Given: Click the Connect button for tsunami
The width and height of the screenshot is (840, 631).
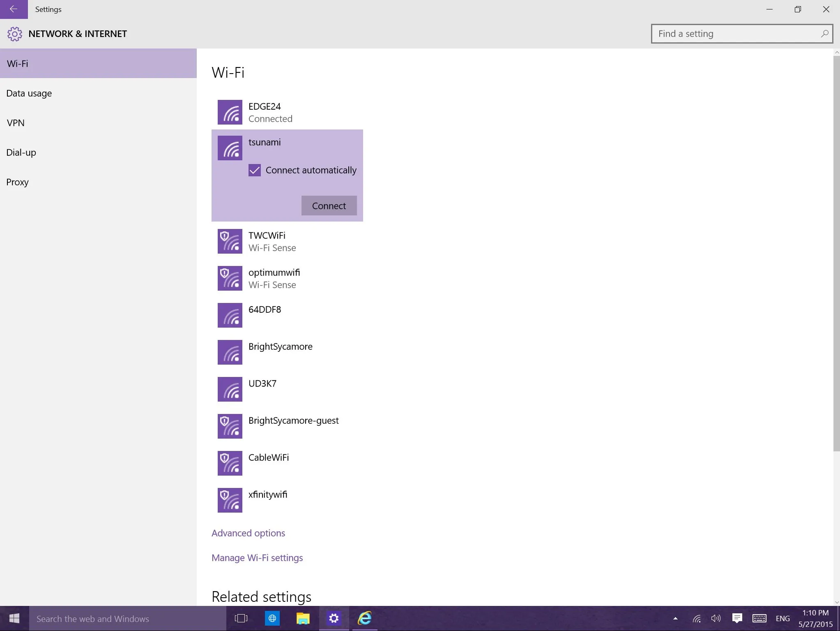Looking at the screenshot, I should click(x=329, y=206).
